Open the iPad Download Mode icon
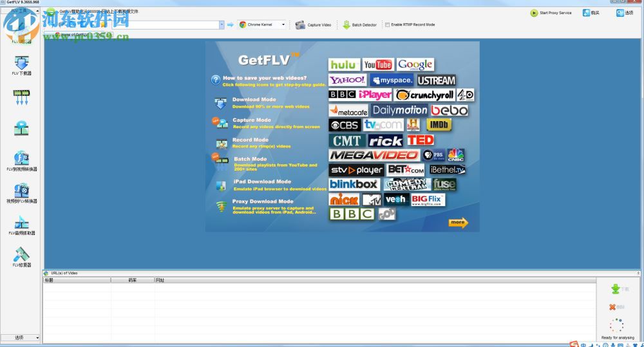Viewport: 644px width, 347px height. coord(221,185)
